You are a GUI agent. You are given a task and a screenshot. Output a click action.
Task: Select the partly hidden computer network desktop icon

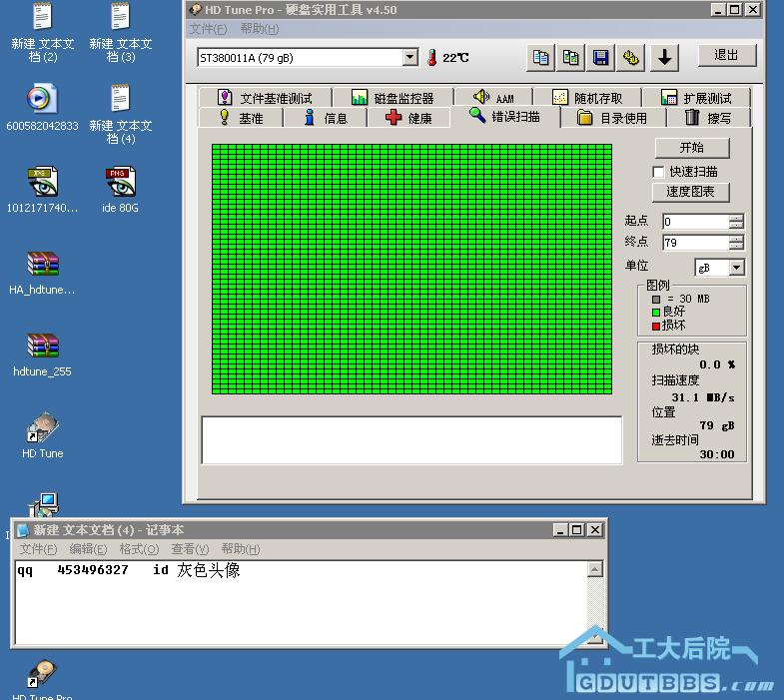(44, 505)
